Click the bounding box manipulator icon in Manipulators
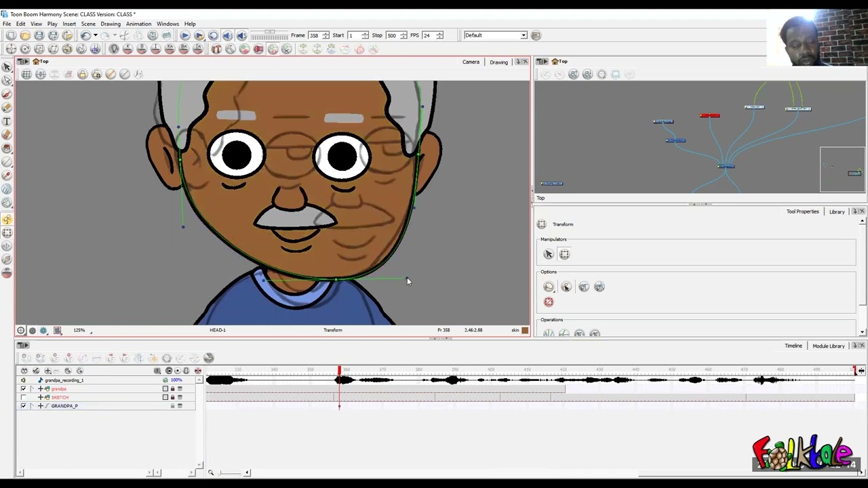The width and height of the screenshot is (868, 488). point(564,254)
